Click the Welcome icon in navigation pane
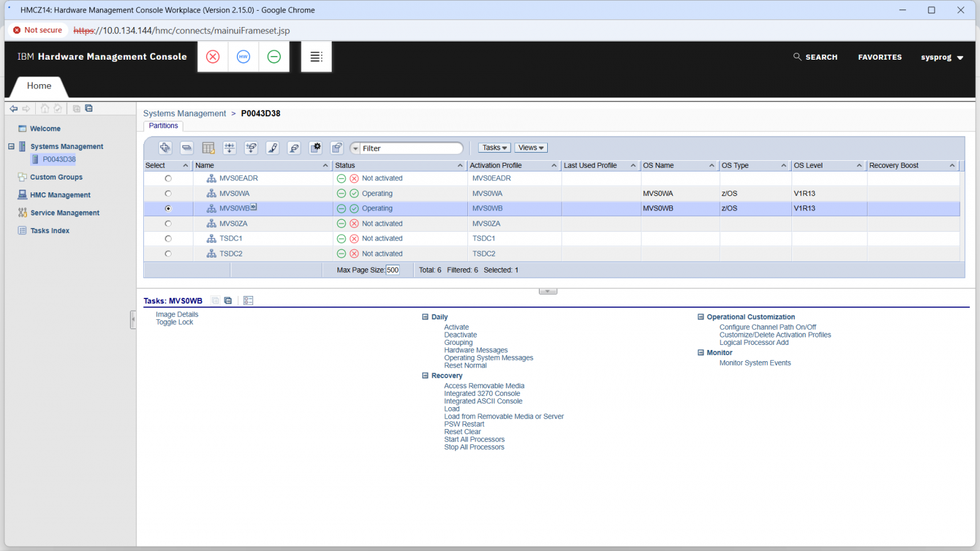This screenshot has height=551, width=980. (23, 129)
